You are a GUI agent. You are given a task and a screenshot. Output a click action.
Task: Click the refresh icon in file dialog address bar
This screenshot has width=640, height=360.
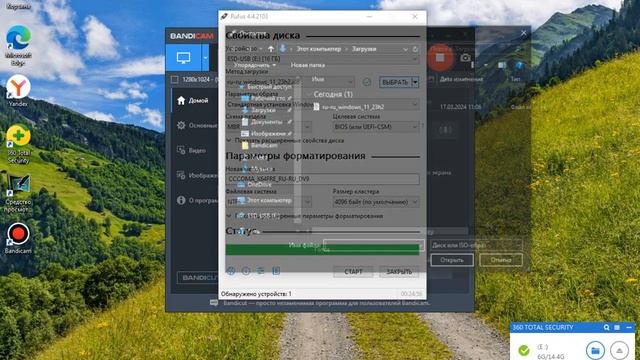tap(415, 49)
